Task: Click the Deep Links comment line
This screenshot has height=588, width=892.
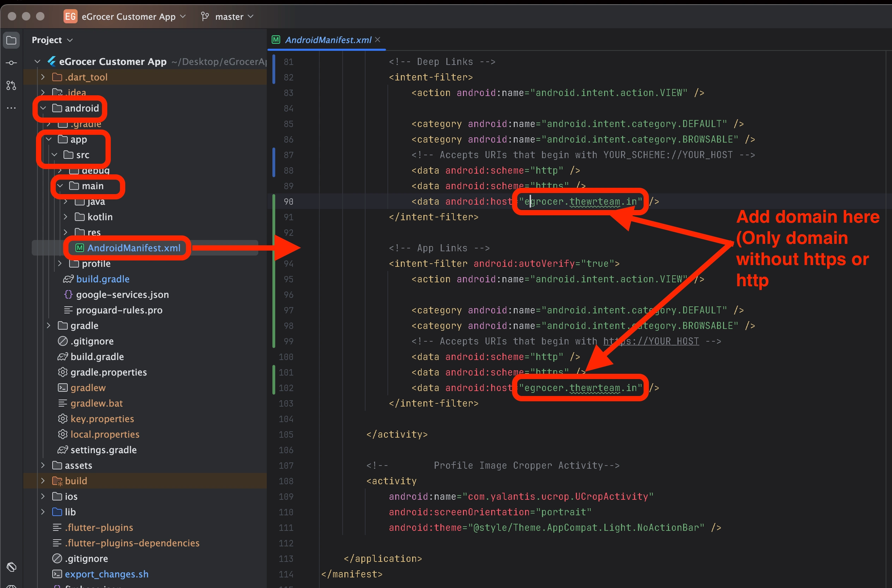Action: tap(442, 61)
